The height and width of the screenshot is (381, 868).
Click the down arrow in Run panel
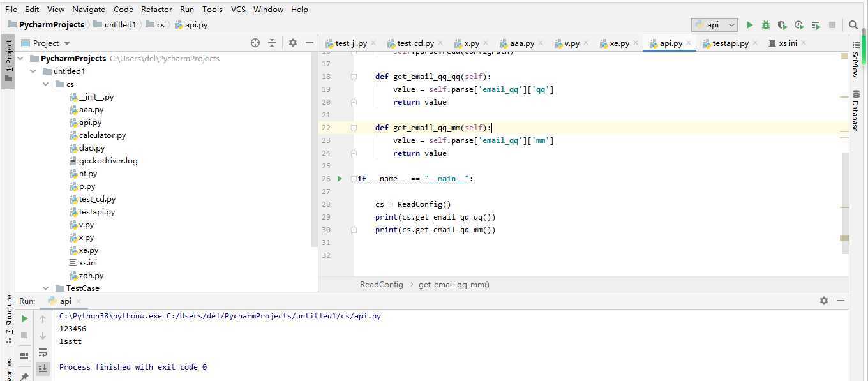point(43,335)
